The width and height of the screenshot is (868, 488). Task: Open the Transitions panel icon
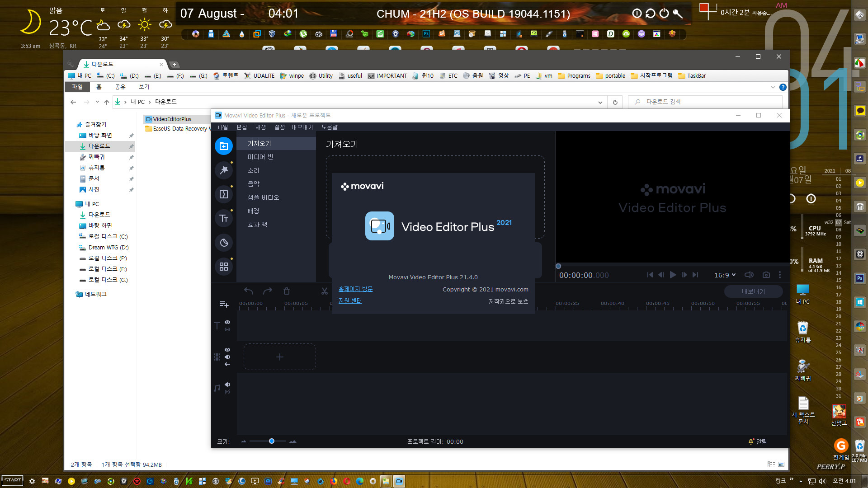(223, 194)
